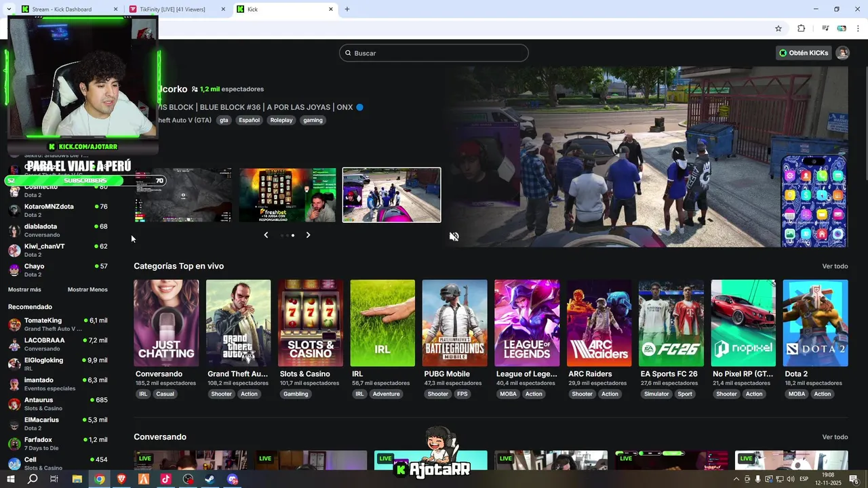868x488 pixels.
Task: Switch to Chrome in the taskbar
Action: click(x=99, y=479)
